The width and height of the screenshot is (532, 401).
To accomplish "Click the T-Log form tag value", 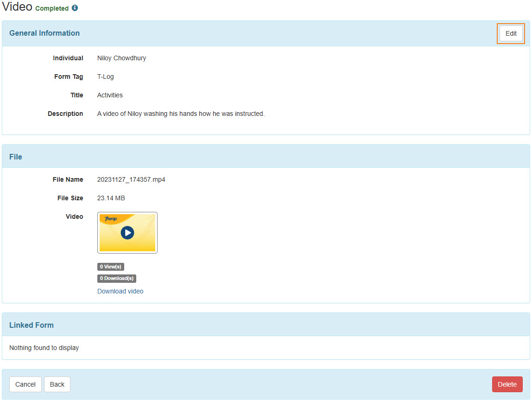I will pyautogui.click(x=105, y=76).
